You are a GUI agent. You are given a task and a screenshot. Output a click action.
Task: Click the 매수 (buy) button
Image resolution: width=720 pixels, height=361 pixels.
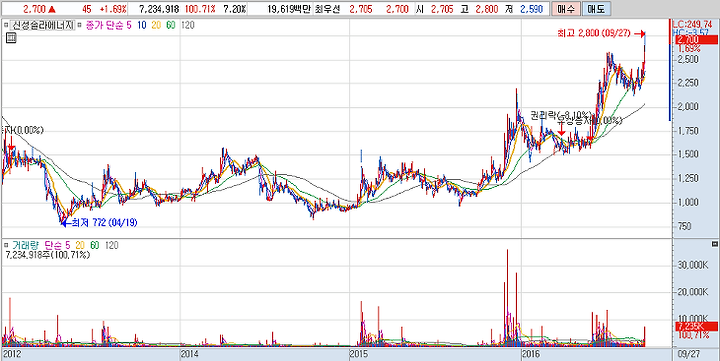pyautogui.click(x=565, y=9)
